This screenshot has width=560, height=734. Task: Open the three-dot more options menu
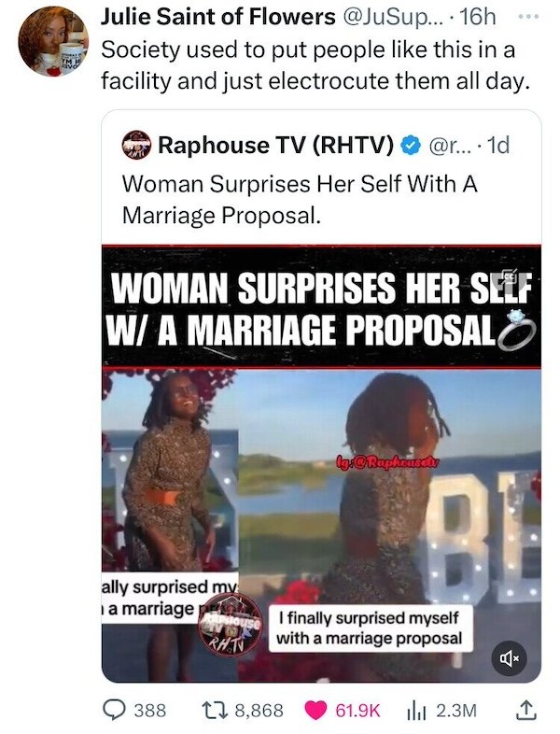[x=528, y=17]
